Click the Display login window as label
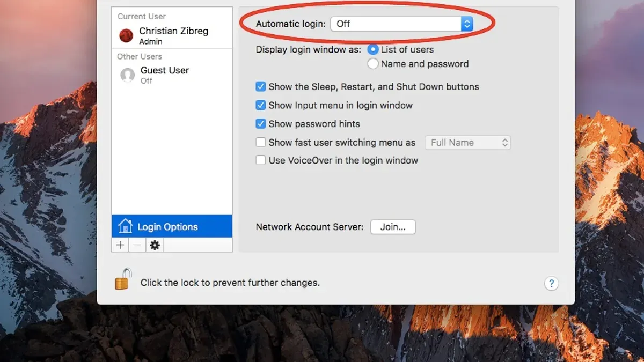The height and width of the screenshot is (362, 644). [309, 49]
